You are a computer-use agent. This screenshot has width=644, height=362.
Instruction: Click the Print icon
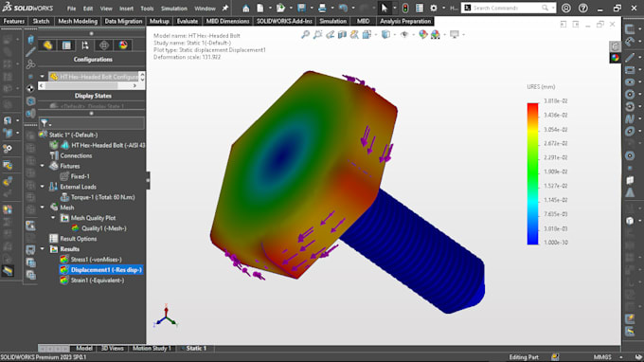coord(322,9)
